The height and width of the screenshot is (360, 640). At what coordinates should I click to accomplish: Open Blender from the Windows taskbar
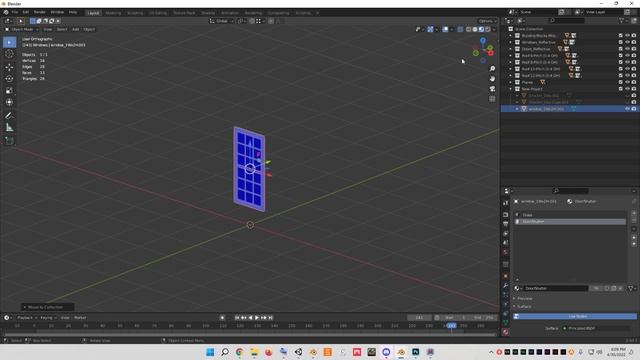401,352
